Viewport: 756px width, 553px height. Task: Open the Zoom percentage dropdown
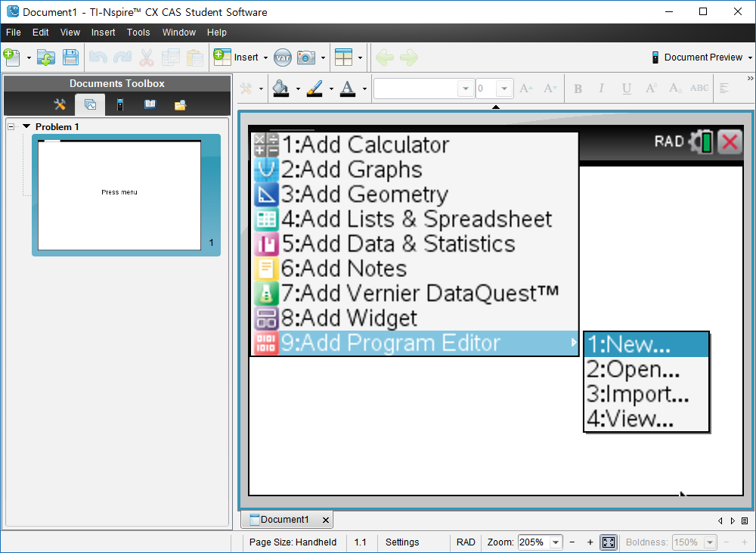click(556, 542)
